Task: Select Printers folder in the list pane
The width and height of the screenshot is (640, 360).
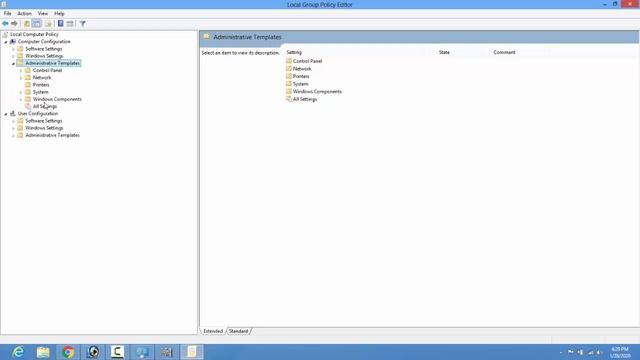Action: pyautogui.click(x=301, y=76)
